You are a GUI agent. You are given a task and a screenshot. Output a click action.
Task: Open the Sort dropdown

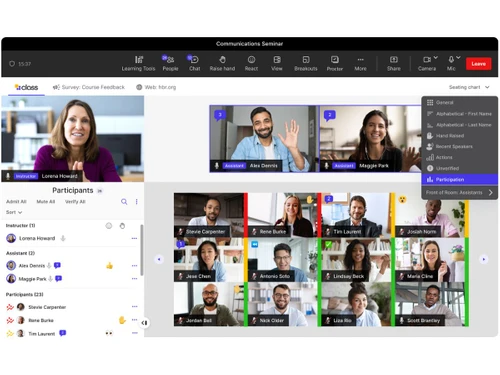[14, 212]
